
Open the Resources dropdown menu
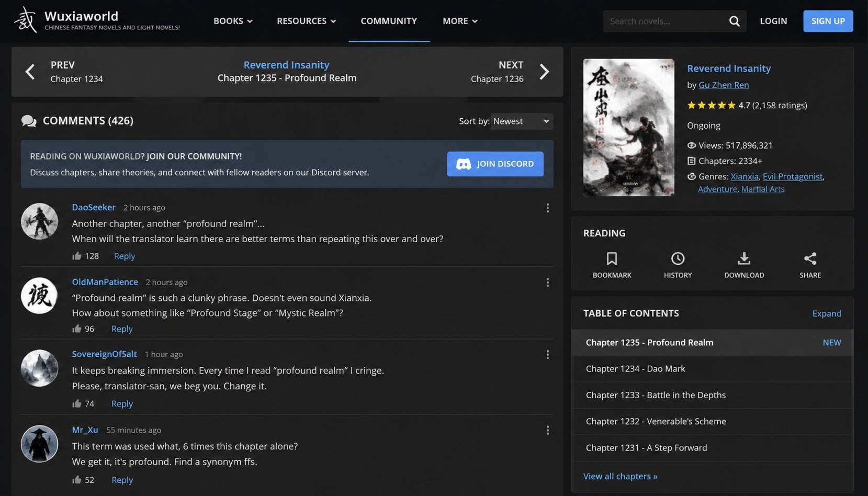pyautogui.click(x=306, y=21)
